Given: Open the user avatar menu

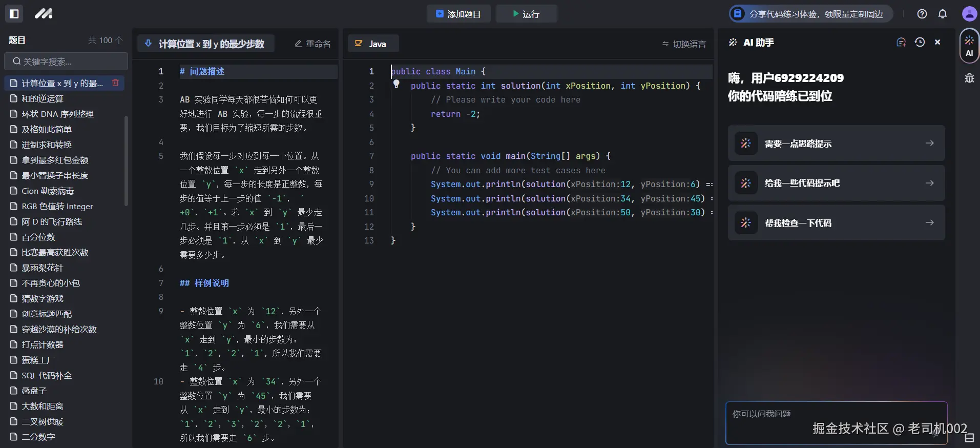Looking at the screenshot, I should (x=969, y=14).
